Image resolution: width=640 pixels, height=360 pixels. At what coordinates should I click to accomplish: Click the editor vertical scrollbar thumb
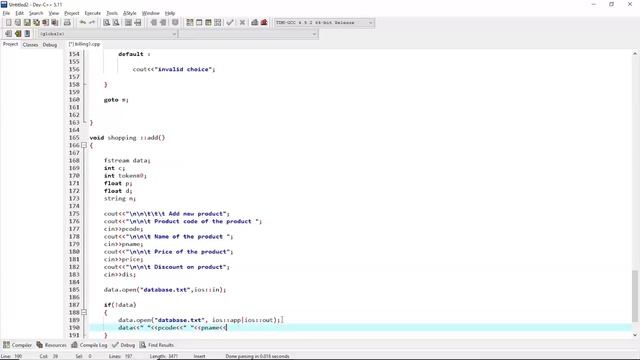[635, 296]
